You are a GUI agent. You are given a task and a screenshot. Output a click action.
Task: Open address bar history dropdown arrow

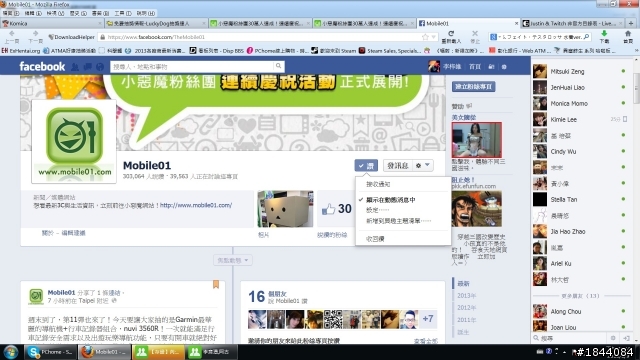pyautogui.click(x=433, y=37)
